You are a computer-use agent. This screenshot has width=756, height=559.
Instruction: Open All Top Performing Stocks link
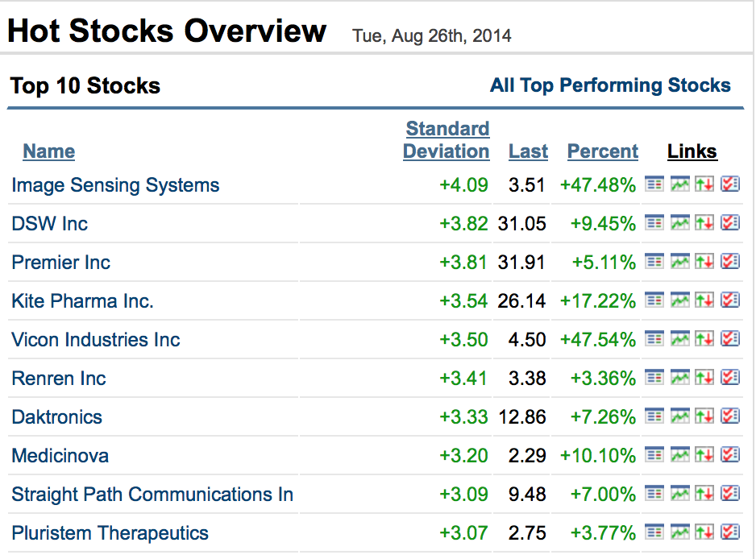(x=610, y=85)
